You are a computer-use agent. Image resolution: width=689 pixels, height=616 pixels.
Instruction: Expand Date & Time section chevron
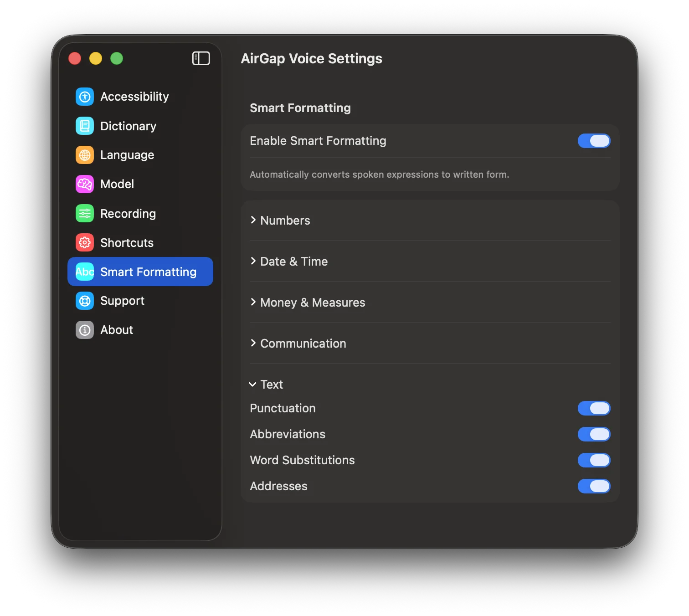[253, 261]
